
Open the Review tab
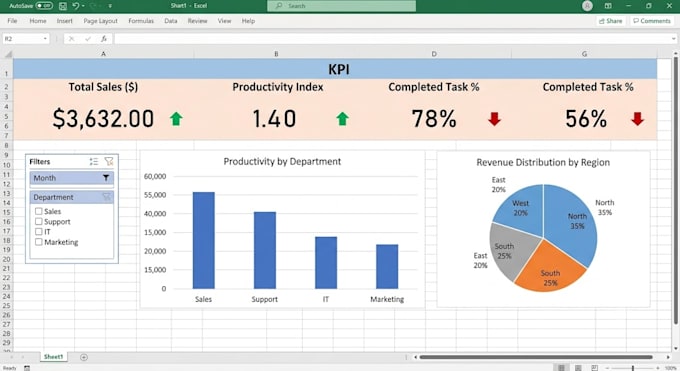pyautogui.click(x=197, y=21)
